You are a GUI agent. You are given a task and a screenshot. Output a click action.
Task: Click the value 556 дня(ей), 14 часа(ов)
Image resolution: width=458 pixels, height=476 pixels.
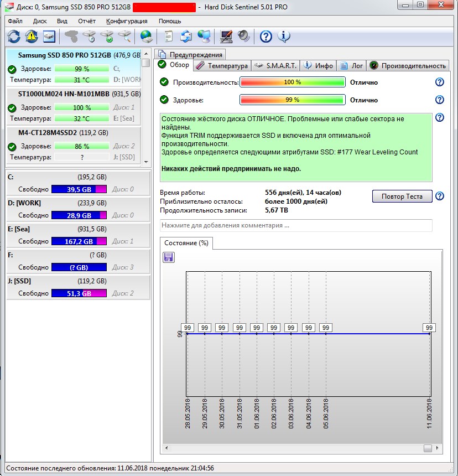coord(303,193)
